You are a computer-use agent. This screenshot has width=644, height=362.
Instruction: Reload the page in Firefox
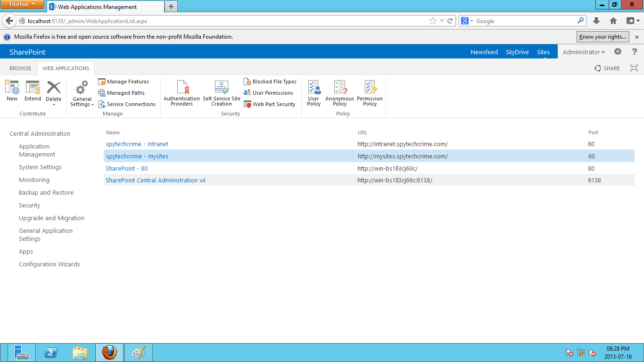(450, 21)
